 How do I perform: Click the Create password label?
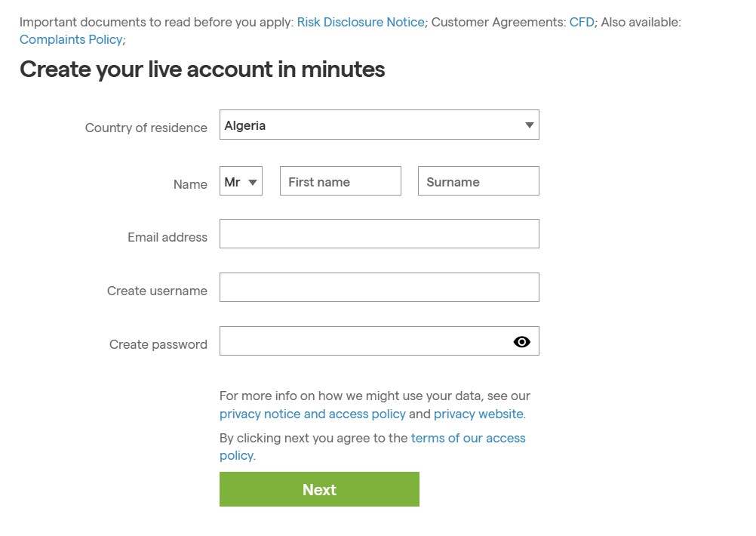pos(158,344)
